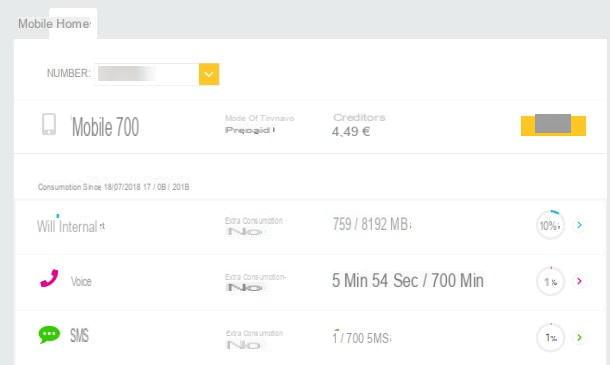Click the green SMS bubble icon
The image size is (610, 365).
(49, 335)
